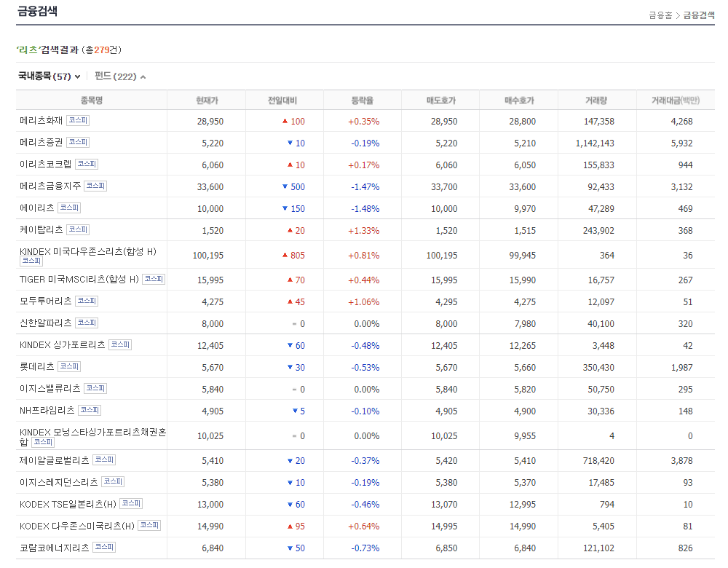Click 코스피 badge next to 케이탑리츠

[x=78, y=229]
